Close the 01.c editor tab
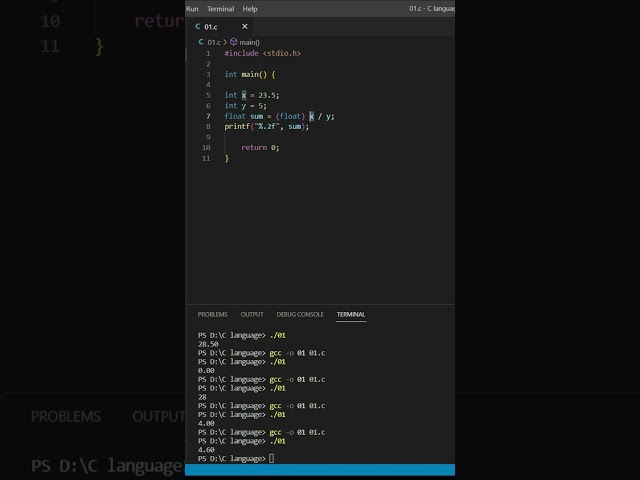The image size is (640, 480). coord(244,27)
